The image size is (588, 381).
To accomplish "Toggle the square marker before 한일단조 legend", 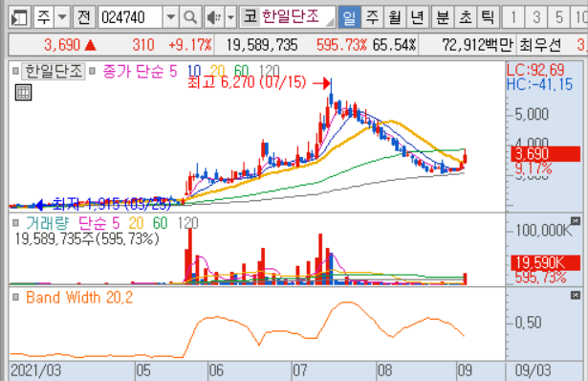I will [x=15, y=71].
